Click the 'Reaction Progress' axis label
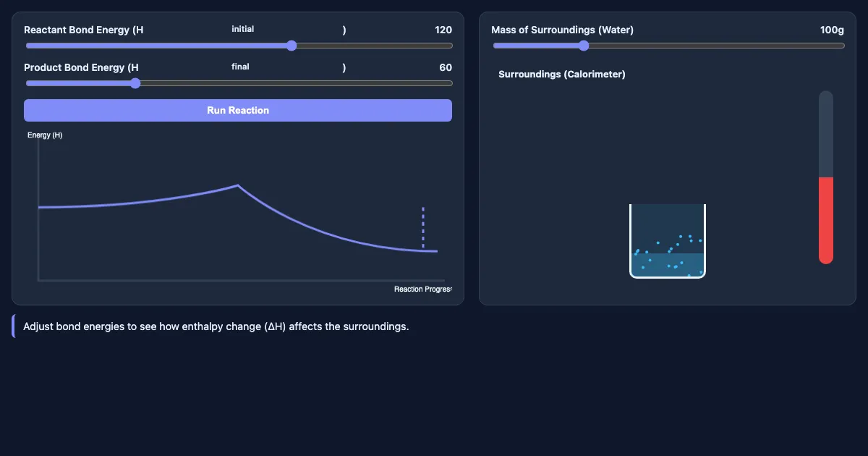Image resolution: width=868 pixels, height=456 pixels. pos(423,289)
